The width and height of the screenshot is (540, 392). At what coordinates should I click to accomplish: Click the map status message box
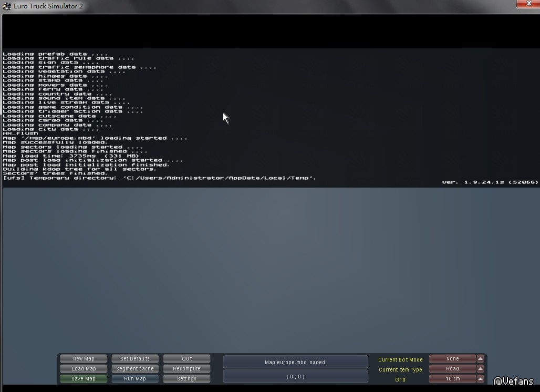(295, 362)
